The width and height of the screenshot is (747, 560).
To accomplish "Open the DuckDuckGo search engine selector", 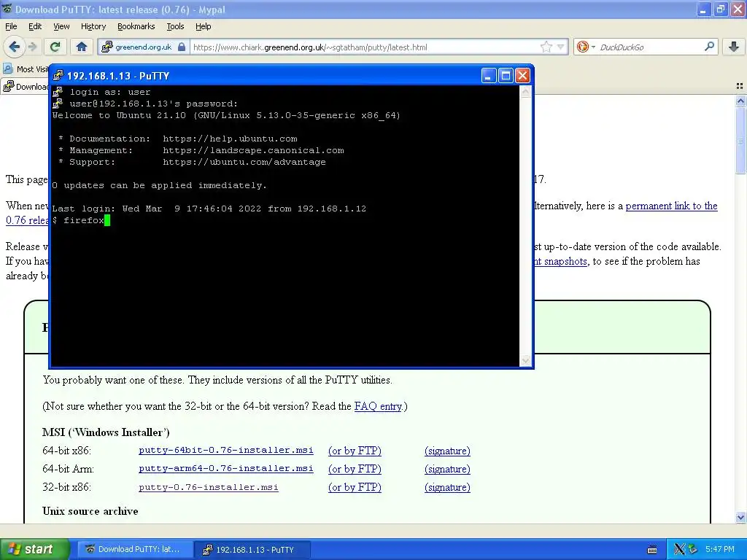I will point(586,47).
